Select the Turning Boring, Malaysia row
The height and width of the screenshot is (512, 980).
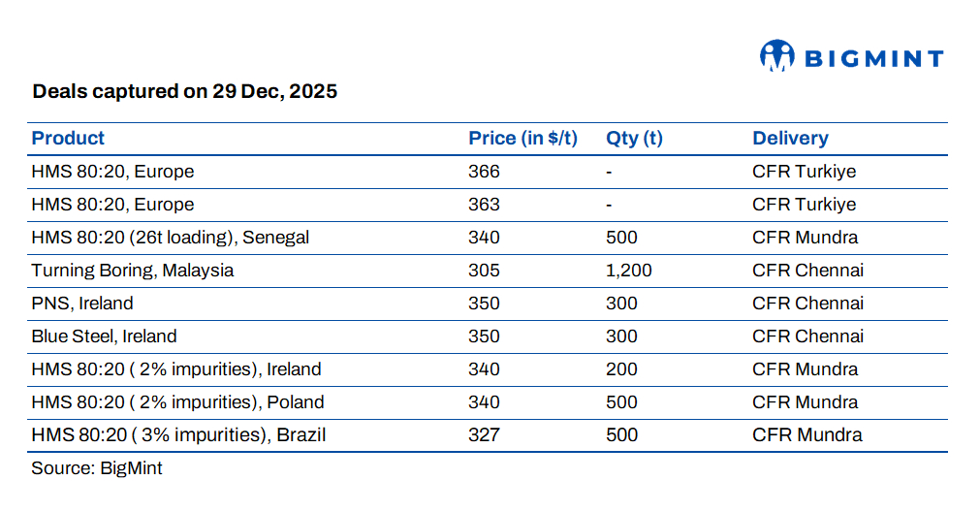[133, 271]
